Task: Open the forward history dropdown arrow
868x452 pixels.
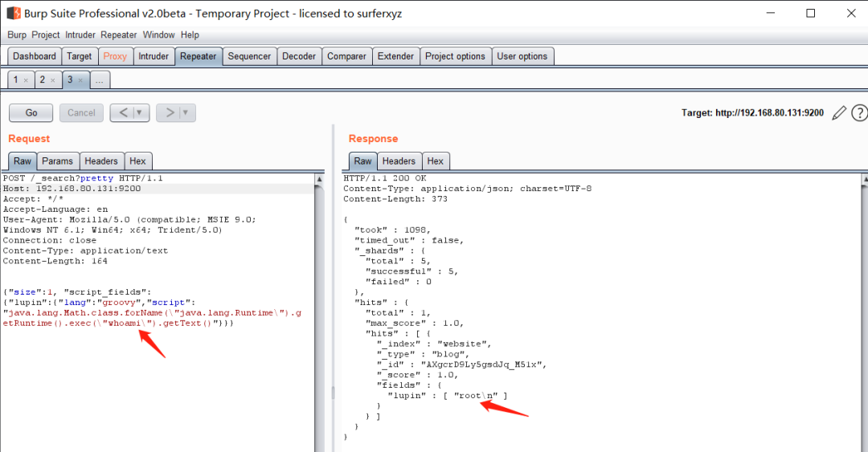Action: [186, 113]
